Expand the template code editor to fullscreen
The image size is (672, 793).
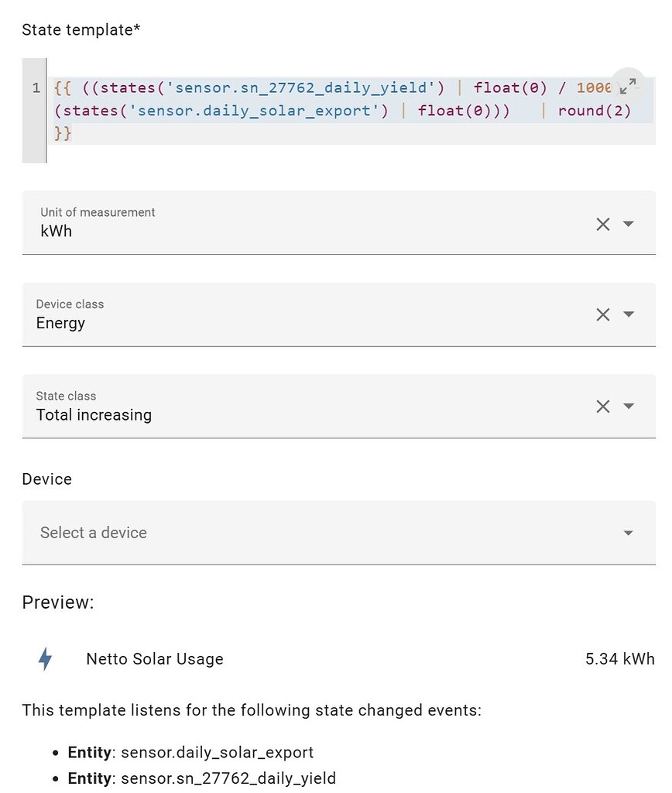(629, 84)
